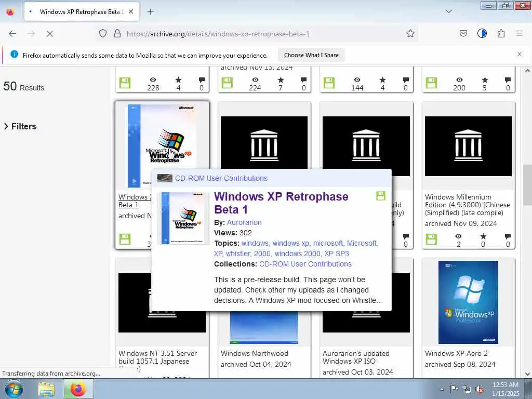Click floppy icon on the 200 views card
532x399 pixels.
coord(431,83)
